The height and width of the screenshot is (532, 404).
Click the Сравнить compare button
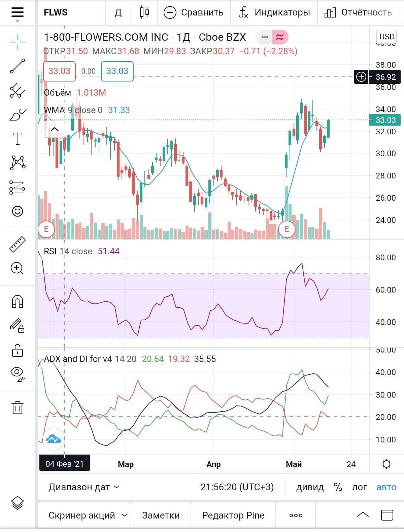pyautogui.click(x=194, y=12)
